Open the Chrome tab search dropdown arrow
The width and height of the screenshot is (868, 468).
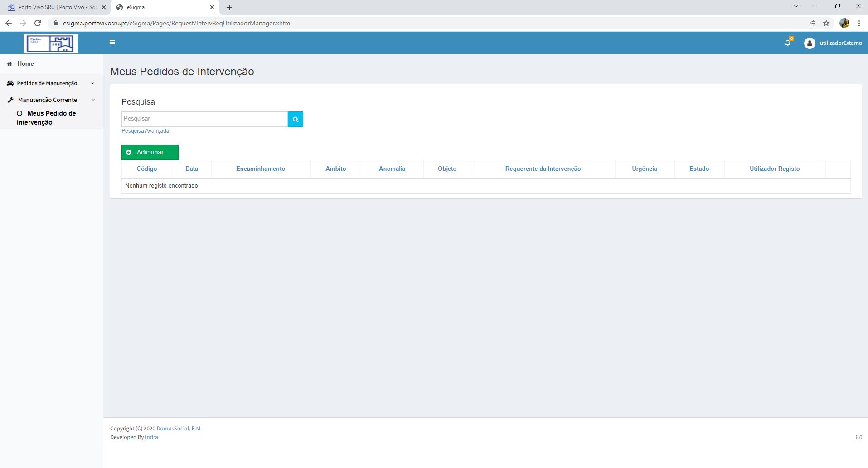tap(795, 6)
